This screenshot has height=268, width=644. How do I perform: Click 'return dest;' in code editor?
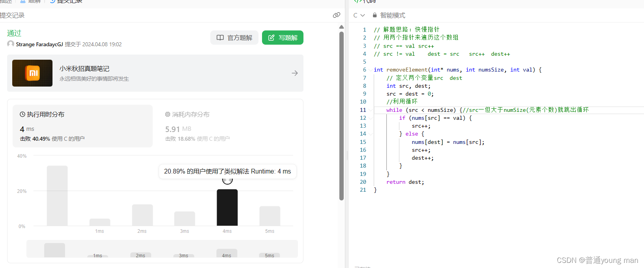tap(405, 182)
